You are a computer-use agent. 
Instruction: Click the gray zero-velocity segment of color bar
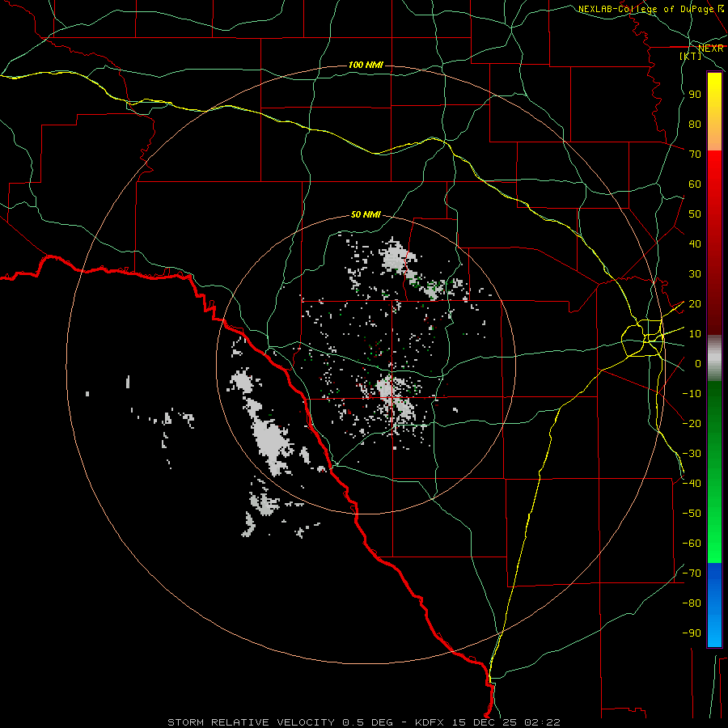(x=714, y=358)
